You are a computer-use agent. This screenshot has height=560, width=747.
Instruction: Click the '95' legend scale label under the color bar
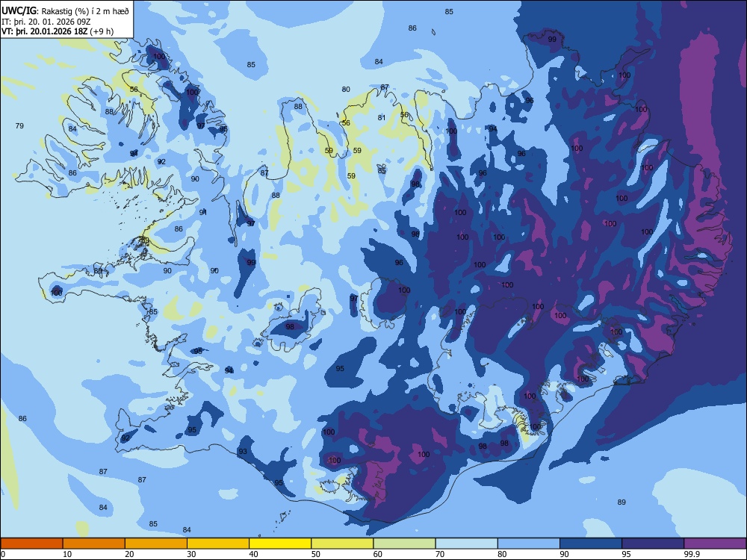626,554
